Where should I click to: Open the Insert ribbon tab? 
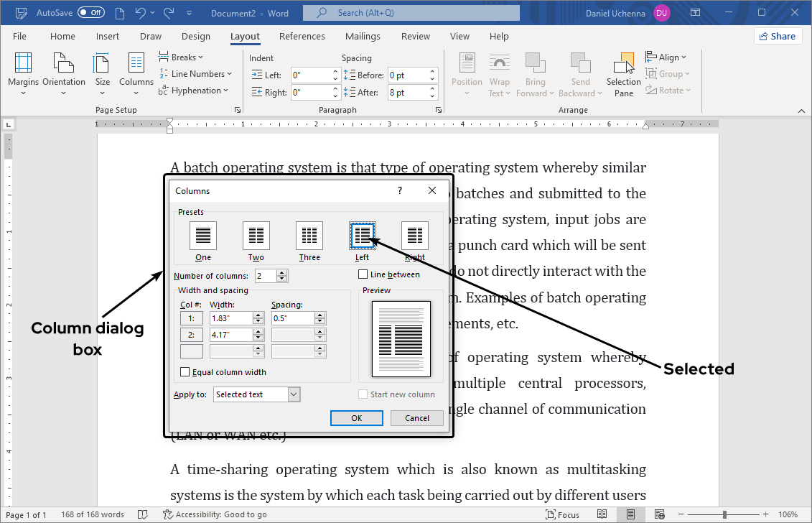[108, 37]
